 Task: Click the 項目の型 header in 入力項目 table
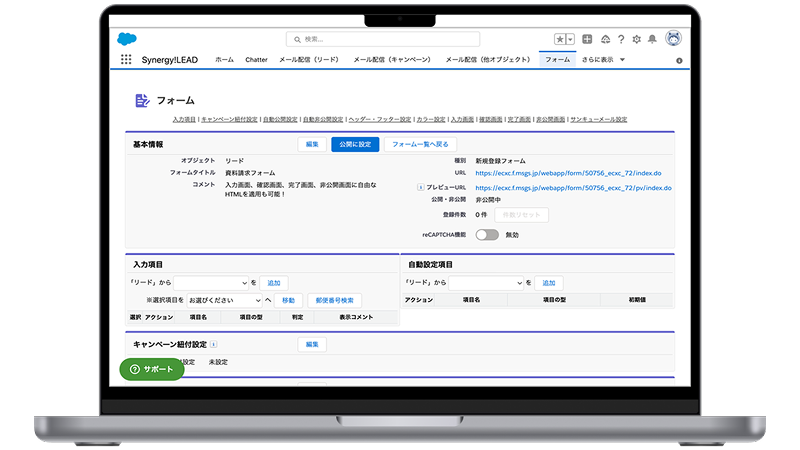click(x=251, y=317)
